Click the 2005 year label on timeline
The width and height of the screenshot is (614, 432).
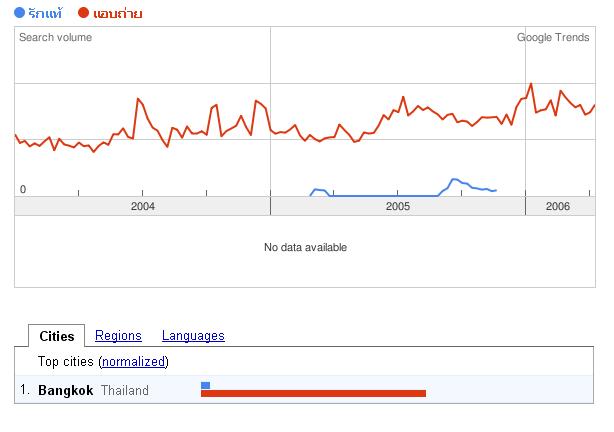(x=398, y=206)
